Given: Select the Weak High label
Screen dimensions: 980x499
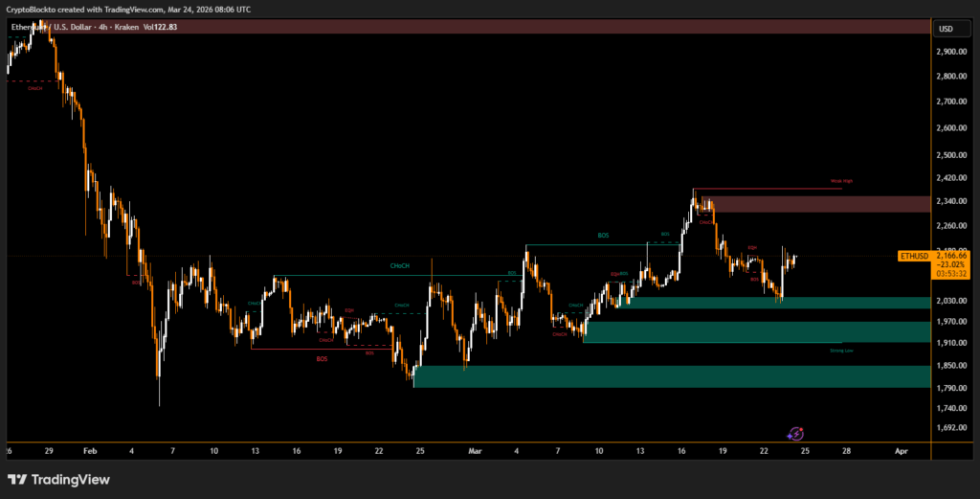Looking at the screenshot, I should coord(841,180).
